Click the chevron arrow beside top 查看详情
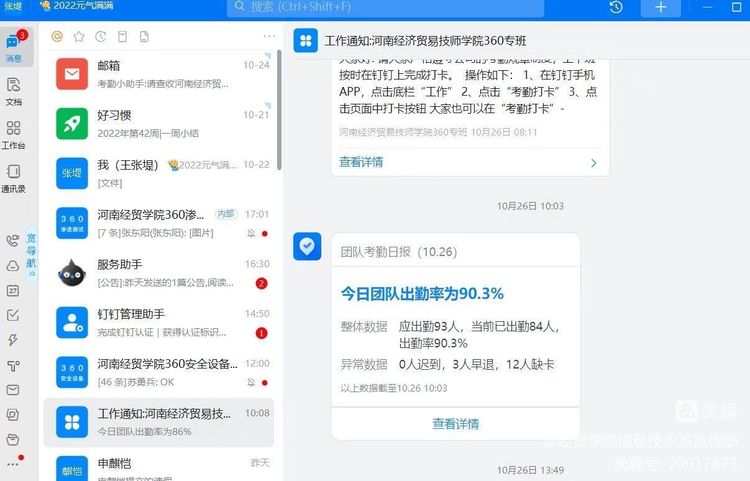Viewport: 750px width, 481px height. pos(594,163)
